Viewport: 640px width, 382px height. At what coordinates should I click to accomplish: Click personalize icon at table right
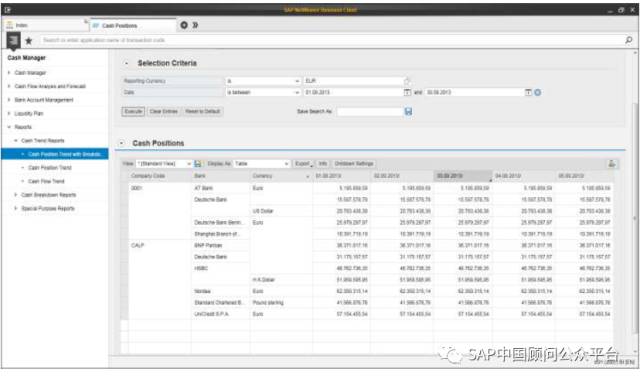point(611,164)
